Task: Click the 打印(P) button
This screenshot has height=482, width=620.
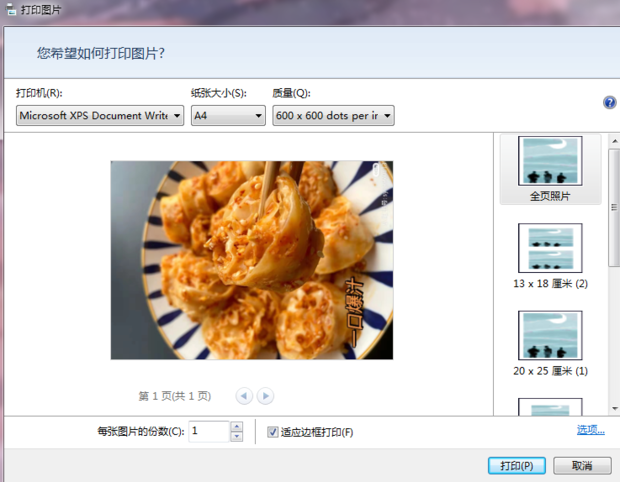Action: (517, 466)
